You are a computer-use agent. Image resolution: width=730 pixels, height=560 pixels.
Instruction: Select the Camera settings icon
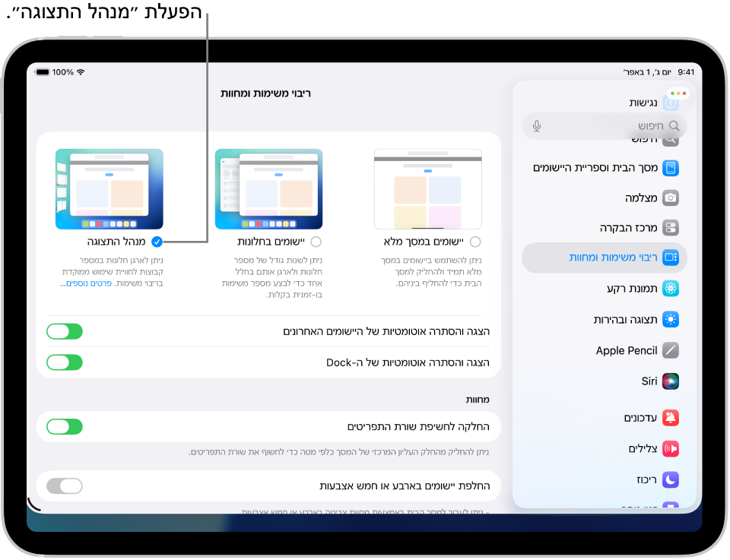tap(670, 198)
